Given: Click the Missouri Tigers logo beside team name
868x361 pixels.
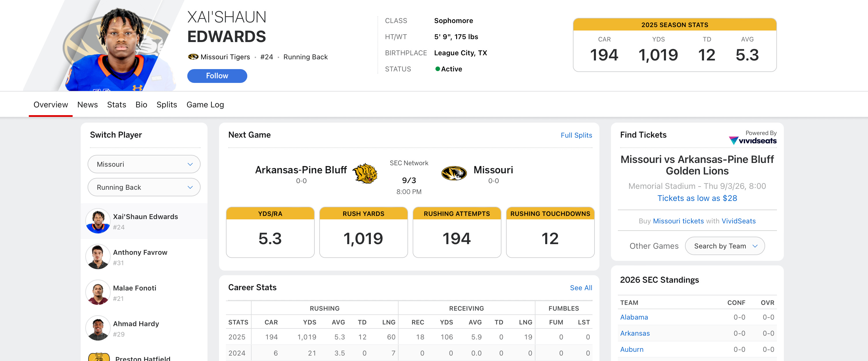Looking at the screenshot, I should coord(193,57).
